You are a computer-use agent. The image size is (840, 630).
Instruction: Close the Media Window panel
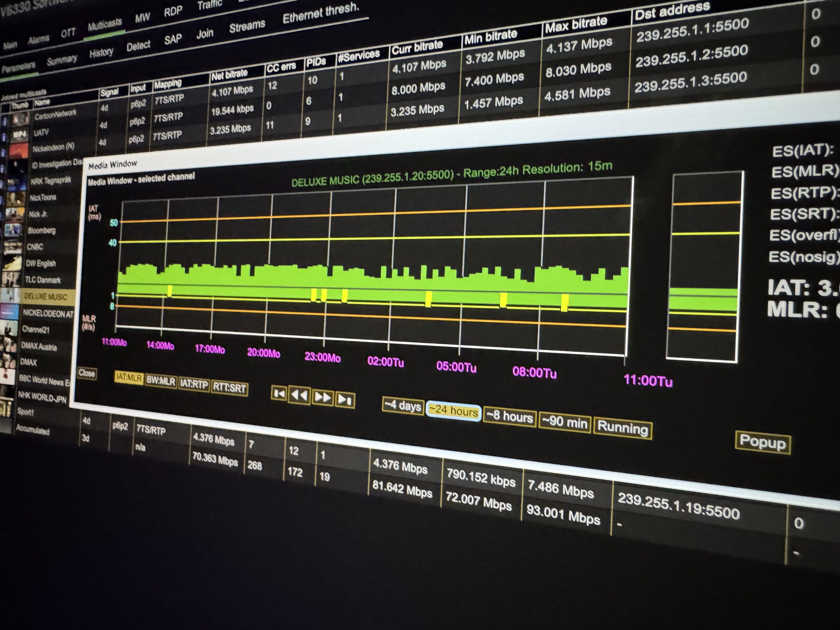[x=87, y=373]
